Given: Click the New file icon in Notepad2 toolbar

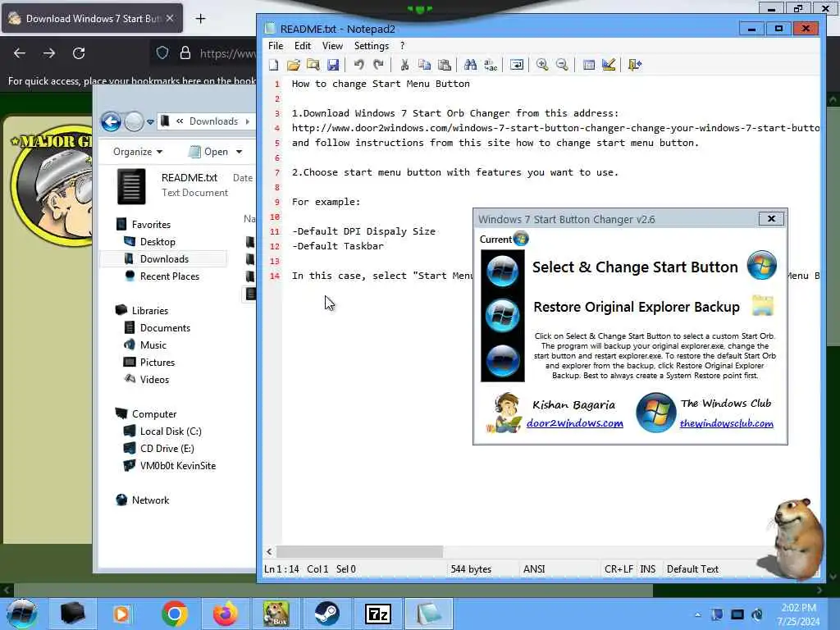Looking at the screenshot, I should pos(274,65).
